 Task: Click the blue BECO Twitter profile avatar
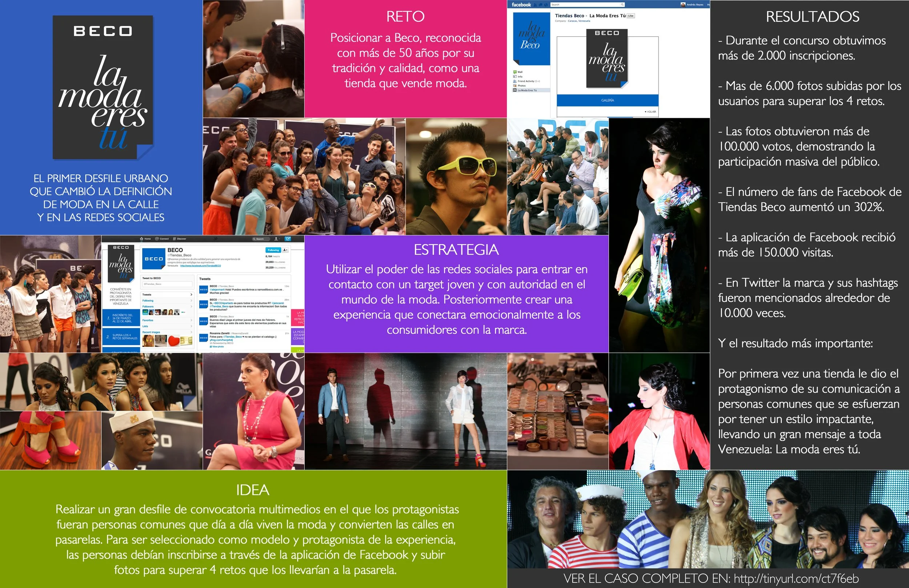pyautogui.click(x=153, y=259)
